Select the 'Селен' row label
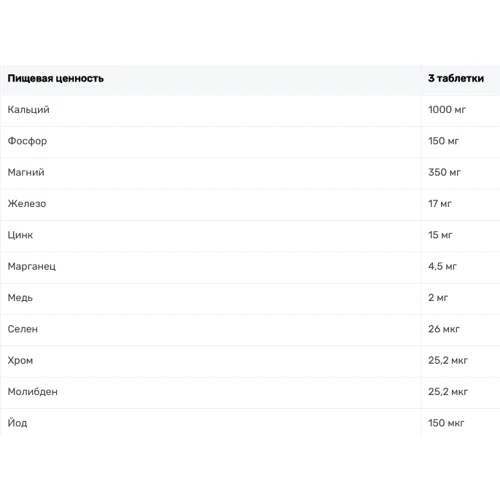The height and width of the screenshot is (500, 500). 23,329
